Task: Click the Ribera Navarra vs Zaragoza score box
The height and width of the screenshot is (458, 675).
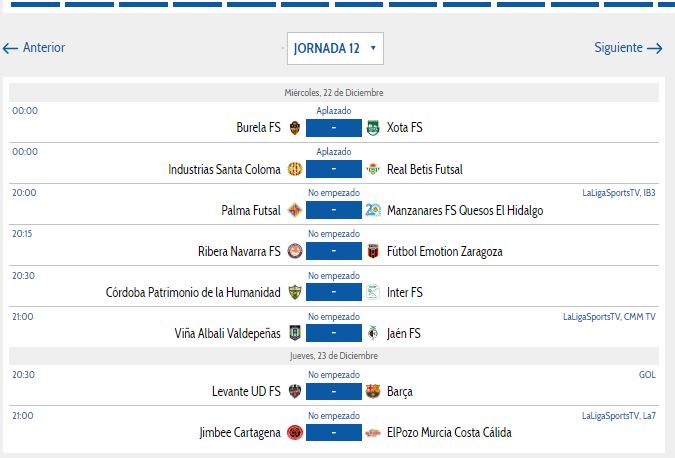Action: coord(334,251)
